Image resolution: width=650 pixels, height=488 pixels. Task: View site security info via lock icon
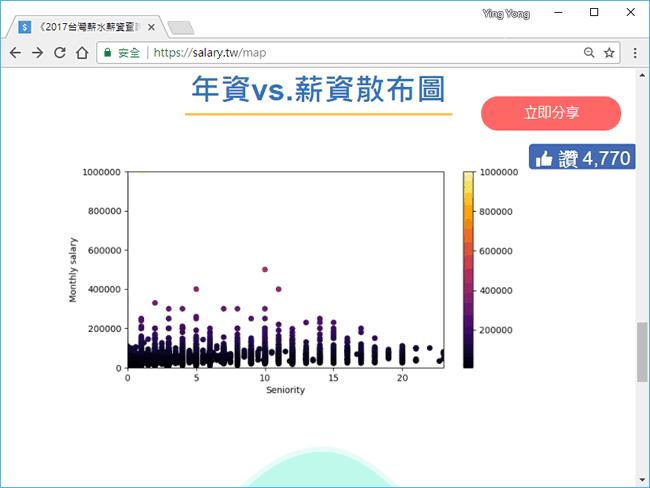coord(107,53)
